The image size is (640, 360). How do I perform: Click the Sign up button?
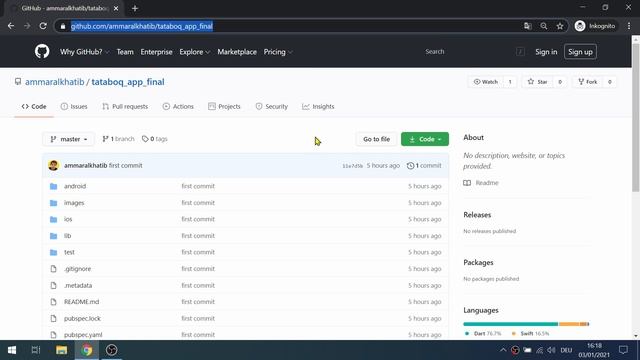pyautogui.click(x=580, y=52)
